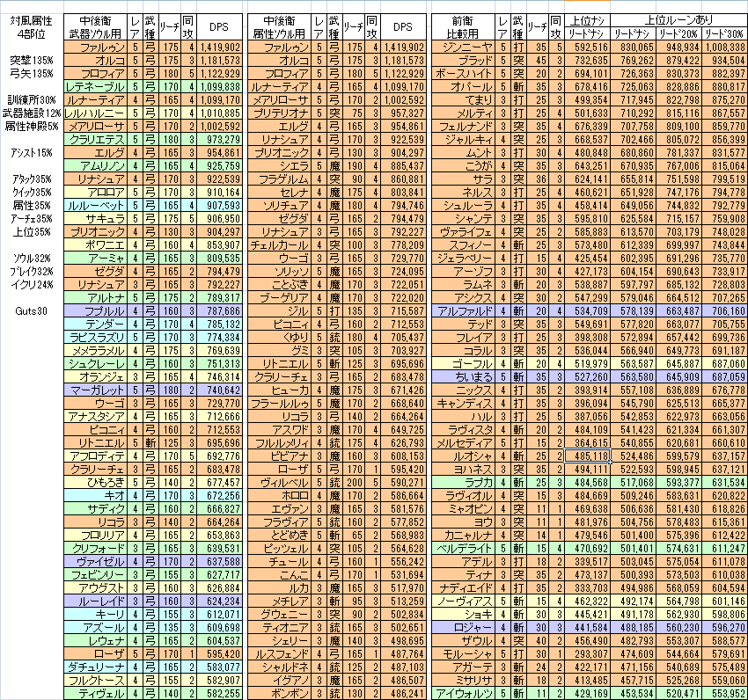
Task: Select the ダチュリーナ name cell
Action: tap(95, 667)
